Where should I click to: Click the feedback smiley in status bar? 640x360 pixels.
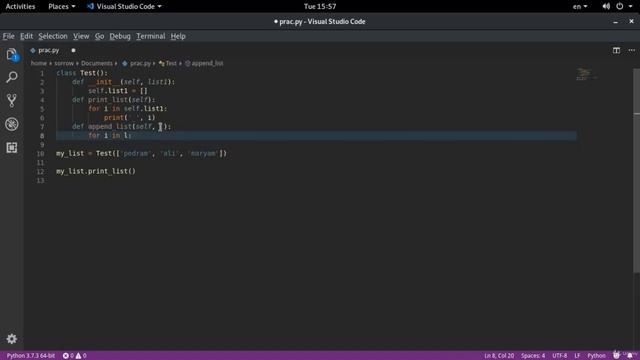pyautogui.click(x=616, y=356)
